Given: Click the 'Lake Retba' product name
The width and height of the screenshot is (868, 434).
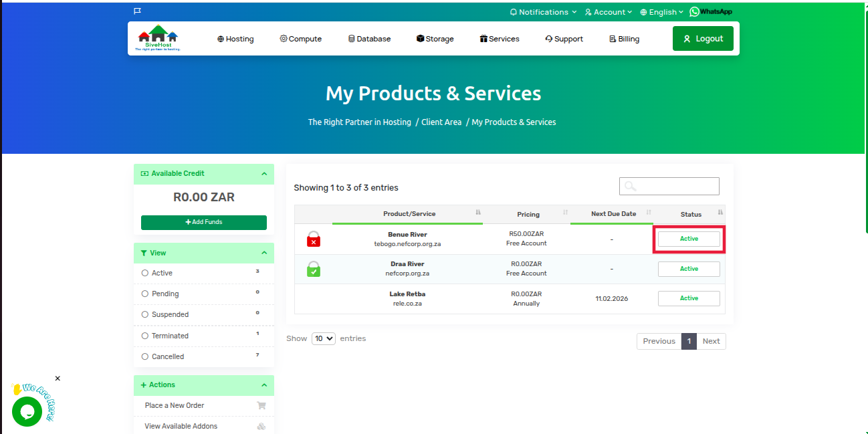Looking at the screenshot, I should (x=407, y=294).
